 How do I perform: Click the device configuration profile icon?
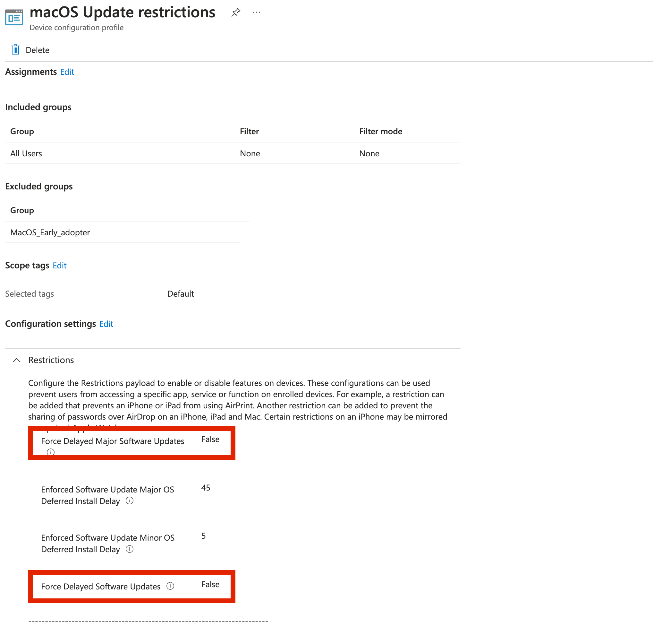(14, 17)
